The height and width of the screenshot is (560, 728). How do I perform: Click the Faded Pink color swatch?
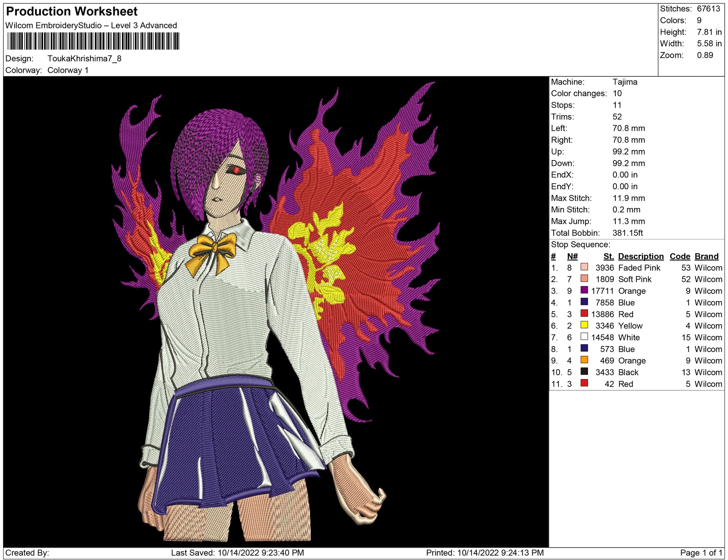[584, 267]
